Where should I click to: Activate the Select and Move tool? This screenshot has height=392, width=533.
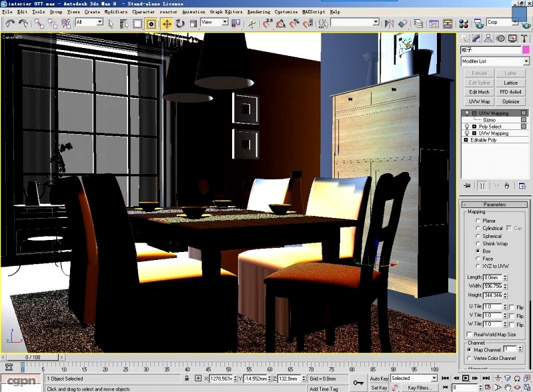[167, 23]
